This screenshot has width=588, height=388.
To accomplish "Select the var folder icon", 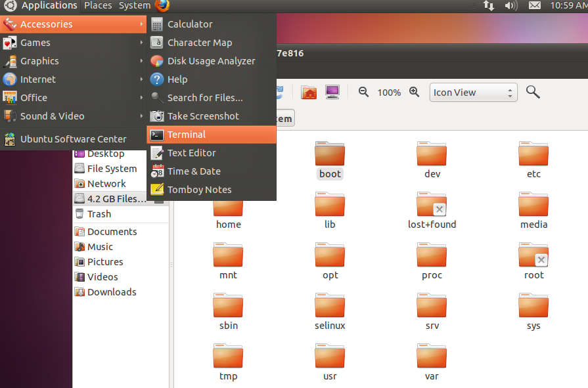I will (x=432, y=356).
